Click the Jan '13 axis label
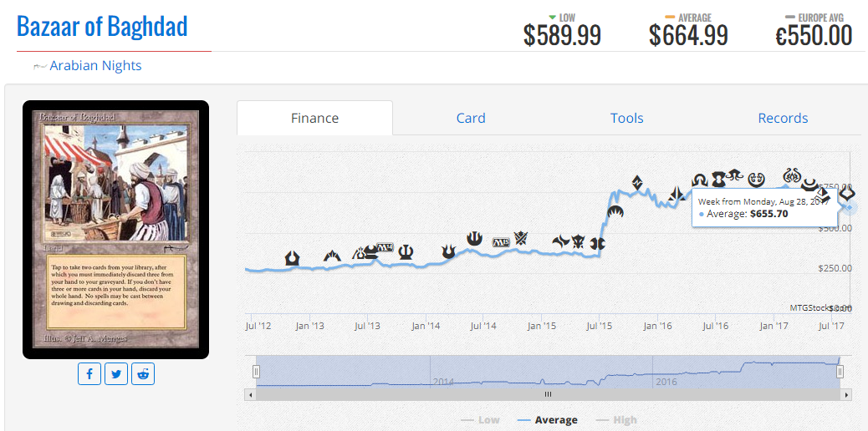 pyautogui.click(x=310, y=326)
